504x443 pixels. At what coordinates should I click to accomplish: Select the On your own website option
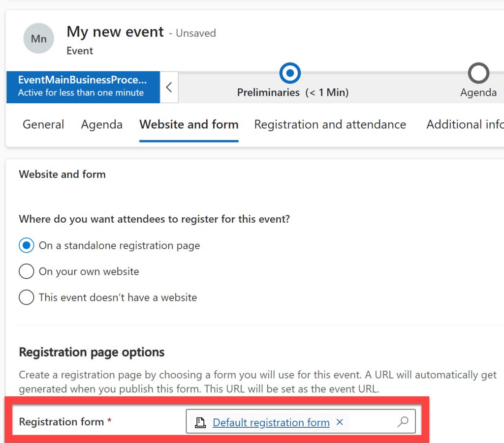[x=26, y=271]
